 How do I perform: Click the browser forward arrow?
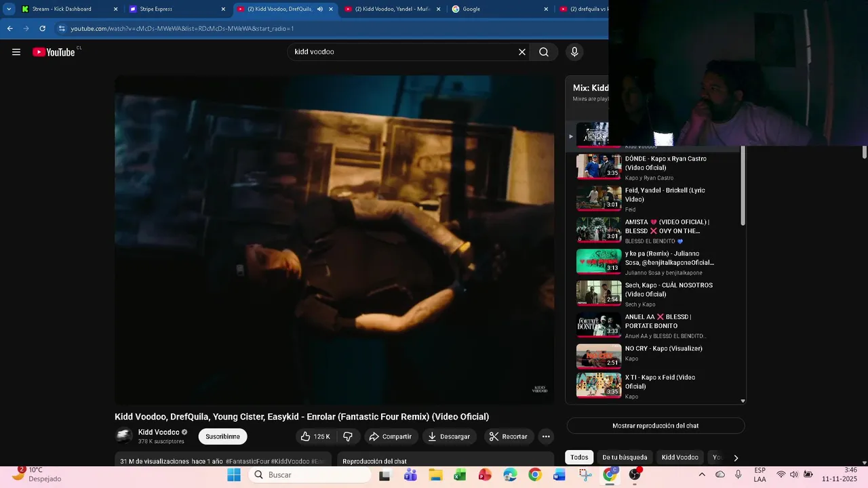(26, 28)
